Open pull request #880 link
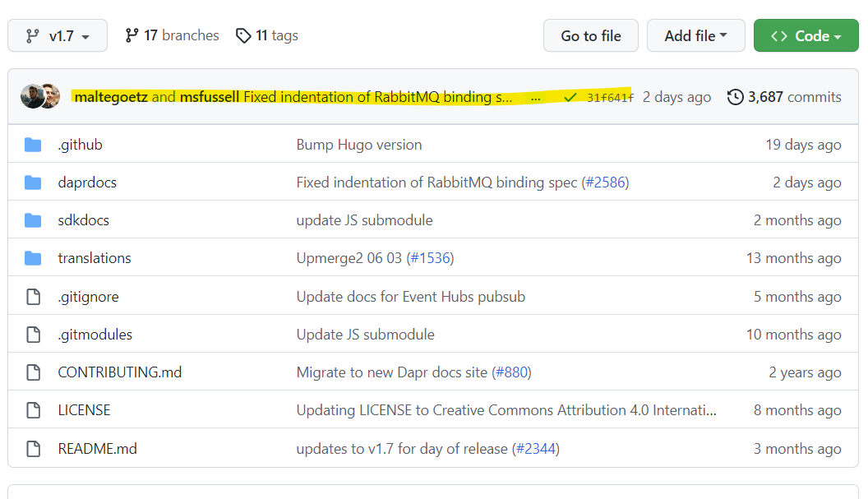The image size is (868, 499). coord(511,372)
